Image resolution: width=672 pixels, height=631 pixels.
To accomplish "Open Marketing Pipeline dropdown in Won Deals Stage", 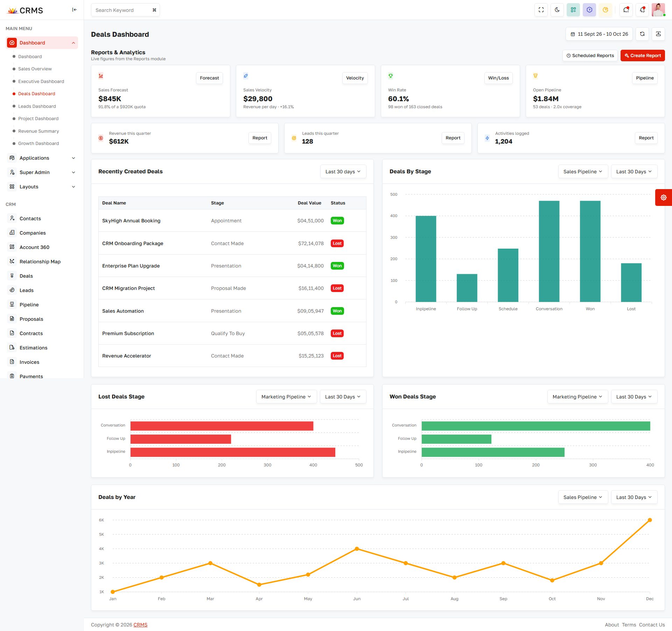I will point(577,397).
